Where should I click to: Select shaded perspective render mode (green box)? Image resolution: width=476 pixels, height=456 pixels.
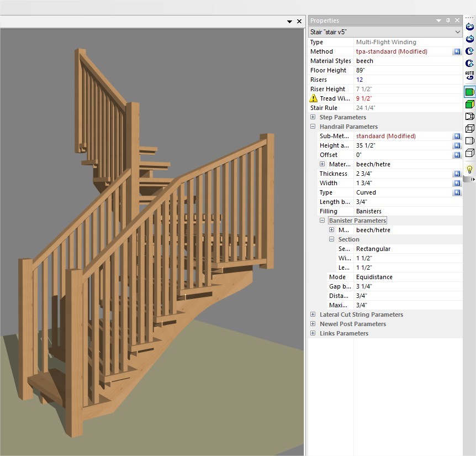coord(469,92)
